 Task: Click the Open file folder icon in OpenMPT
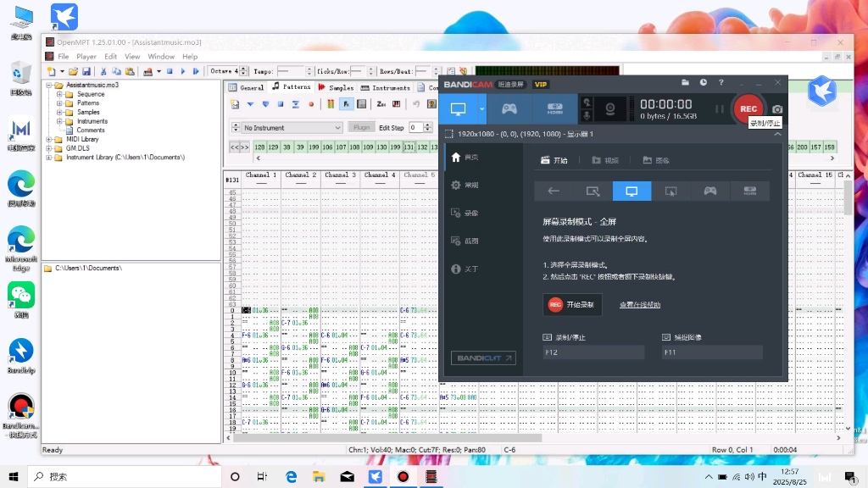click(x=73, y=71)
